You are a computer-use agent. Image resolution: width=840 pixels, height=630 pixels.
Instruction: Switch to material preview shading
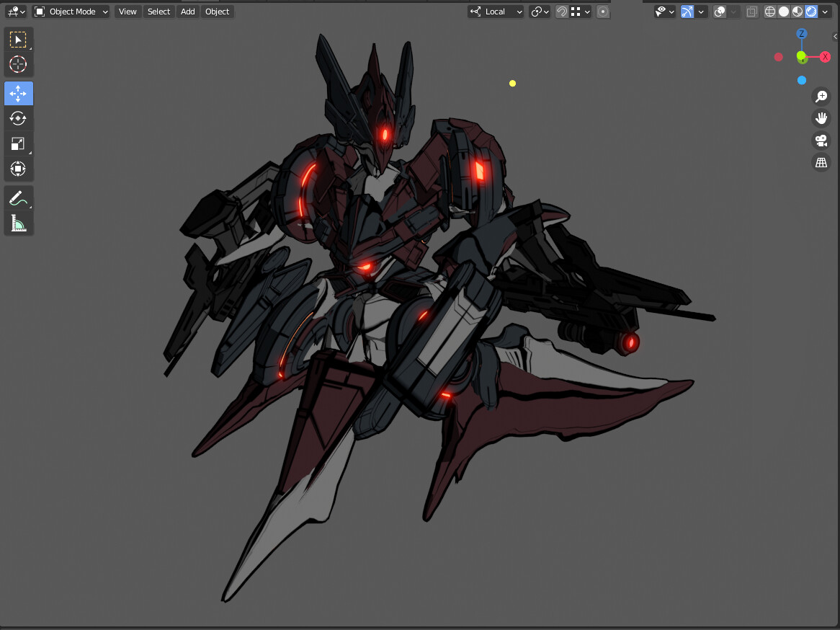click(797, 12)
